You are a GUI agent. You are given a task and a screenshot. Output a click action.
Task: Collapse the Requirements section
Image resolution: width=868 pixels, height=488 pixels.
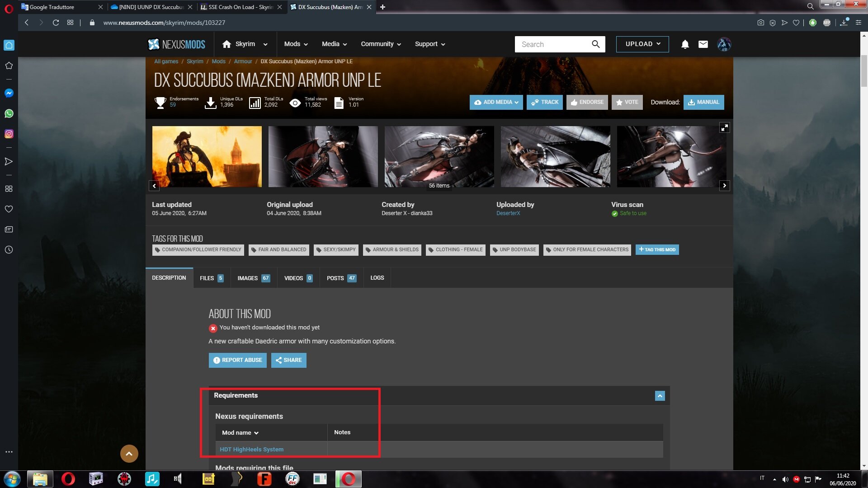(x=660, y=396)
